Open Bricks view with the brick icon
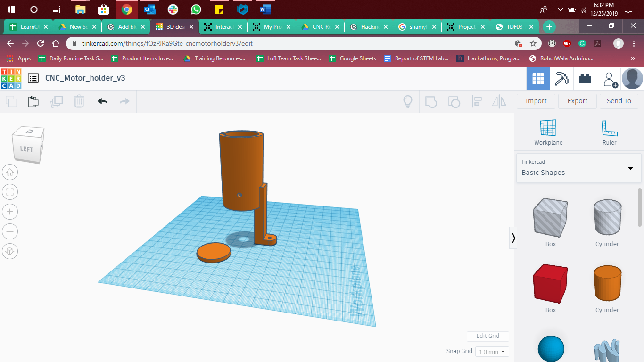This screenshot has height=362, width=644. pos(585,78)
